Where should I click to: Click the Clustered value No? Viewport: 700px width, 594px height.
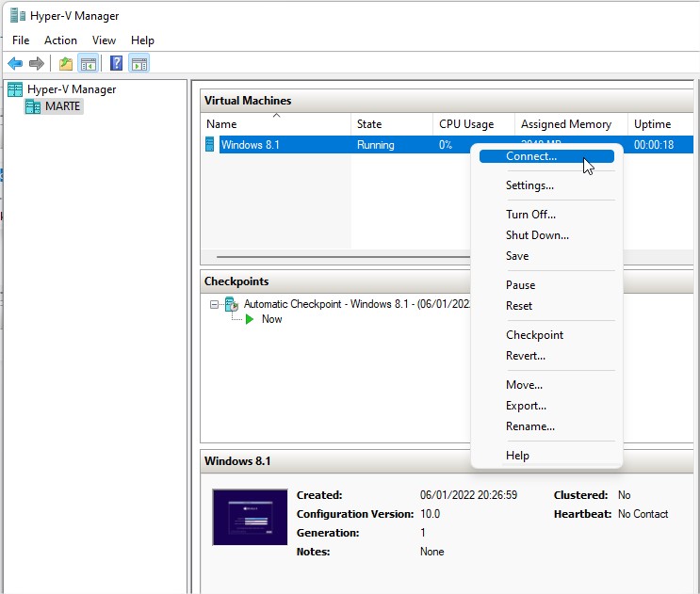click(624, 495)
